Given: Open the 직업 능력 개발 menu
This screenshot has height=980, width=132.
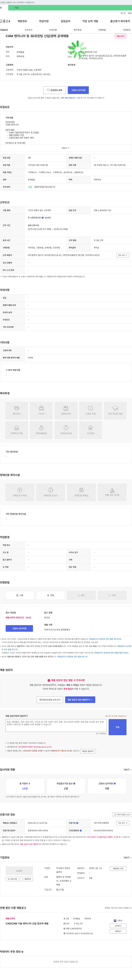Looking at the screenshot, I should [x=90, y=21].
